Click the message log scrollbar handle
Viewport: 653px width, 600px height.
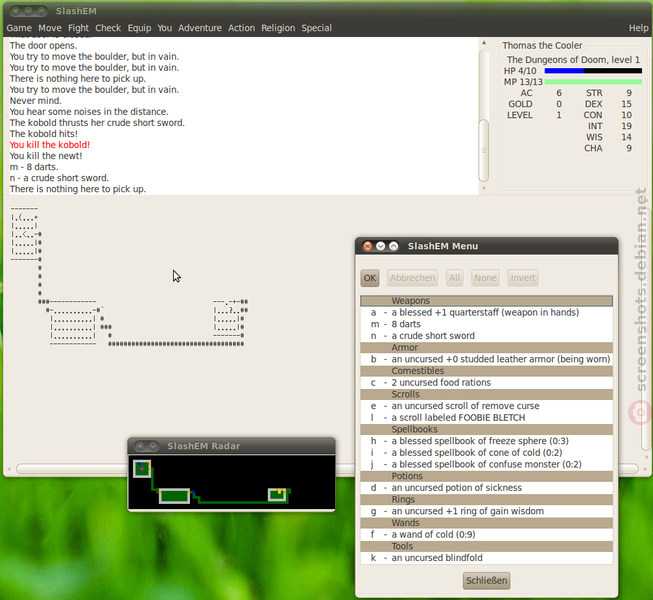[x=484, y=150]
